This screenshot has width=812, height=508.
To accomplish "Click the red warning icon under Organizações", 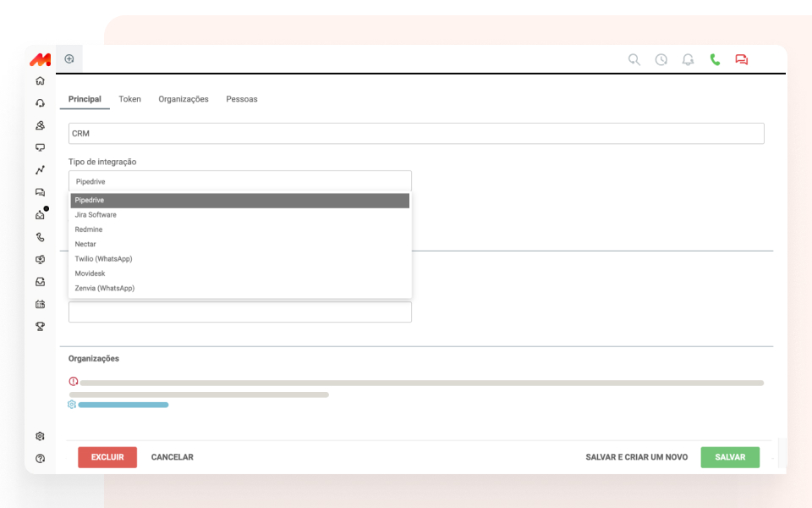I will pos(74,382).
